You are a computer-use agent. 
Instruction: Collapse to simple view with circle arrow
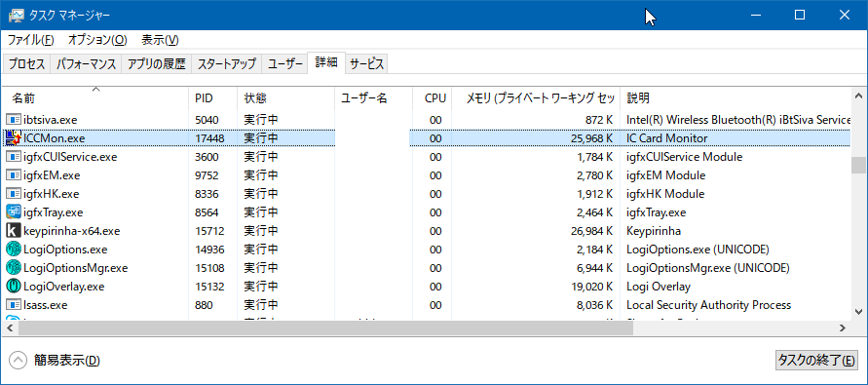coord(19,361)
